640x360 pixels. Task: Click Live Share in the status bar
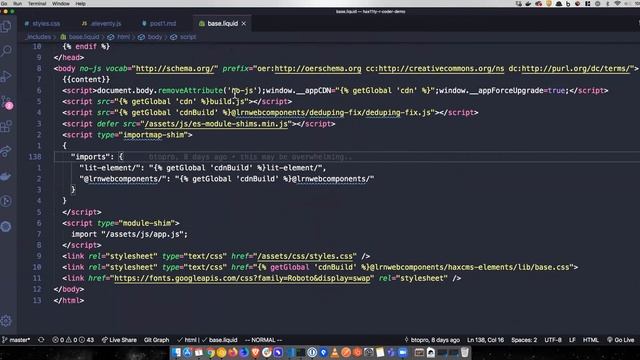tap(120, 340)
